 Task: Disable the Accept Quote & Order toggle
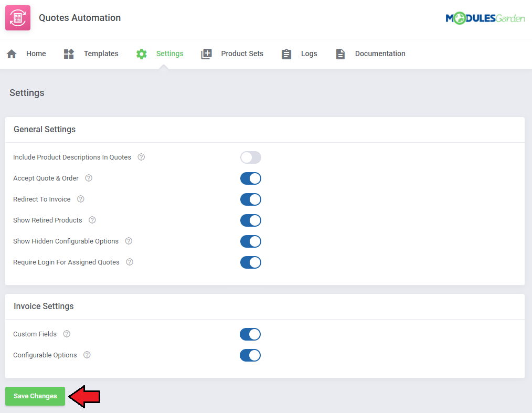251,178
